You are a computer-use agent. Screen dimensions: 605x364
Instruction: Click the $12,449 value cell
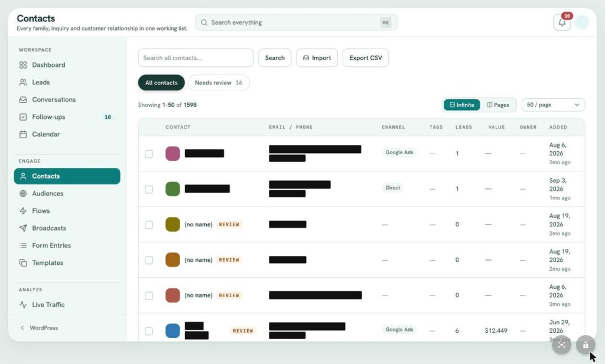coord(496,330)
